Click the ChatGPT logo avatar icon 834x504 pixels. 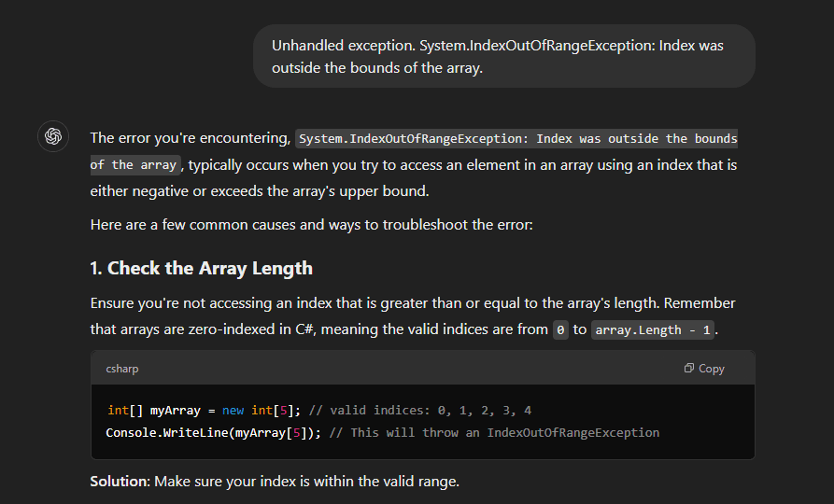point(53,136)
